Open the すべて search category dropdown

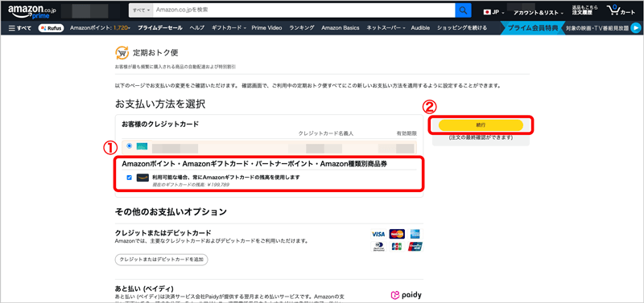[x=141, y=10]
